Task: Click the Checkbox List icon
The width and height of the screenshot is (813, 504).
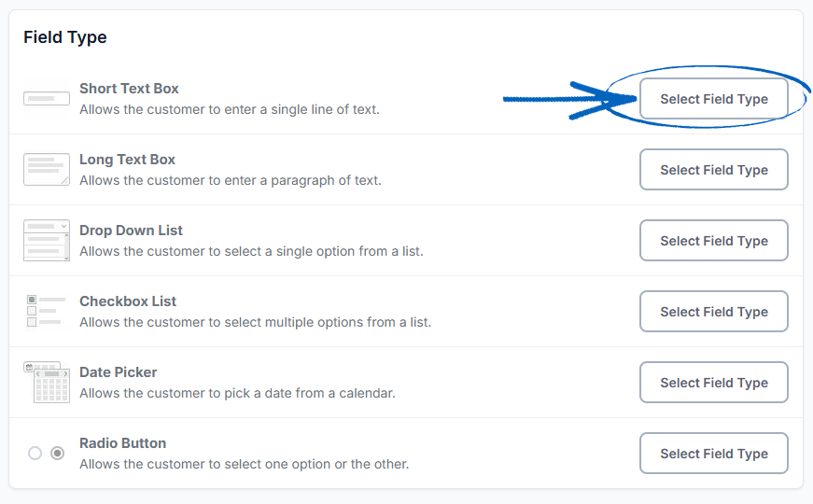Action: point(46,311)
